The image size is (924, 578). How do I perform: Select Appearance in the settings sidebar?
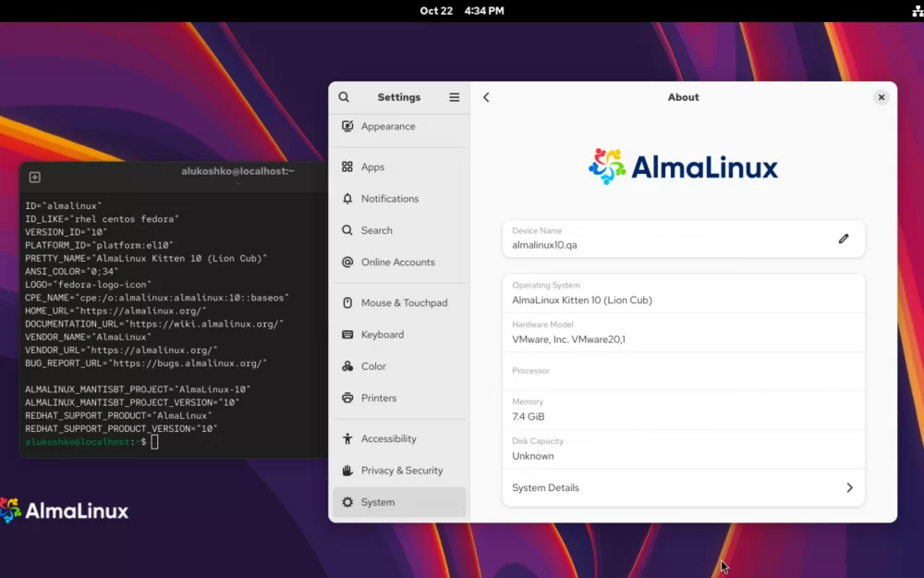pos(399,126)
